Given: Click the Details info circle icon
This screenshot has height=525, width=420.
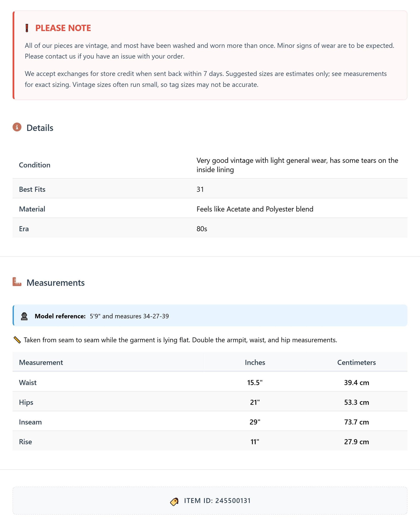Looking at the screenshot, I should pos(17,127).
